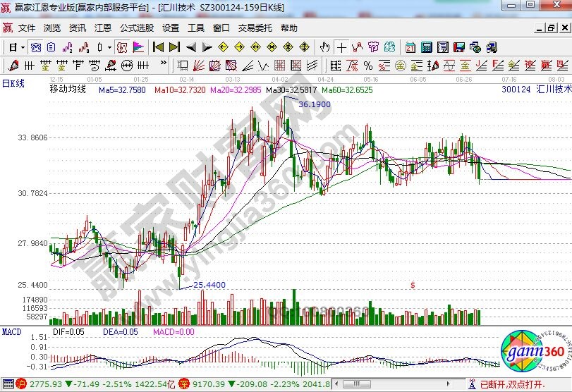Select the crosshair cursor tool
Viewport: 572px width, 392px height.
pos(342,47)
